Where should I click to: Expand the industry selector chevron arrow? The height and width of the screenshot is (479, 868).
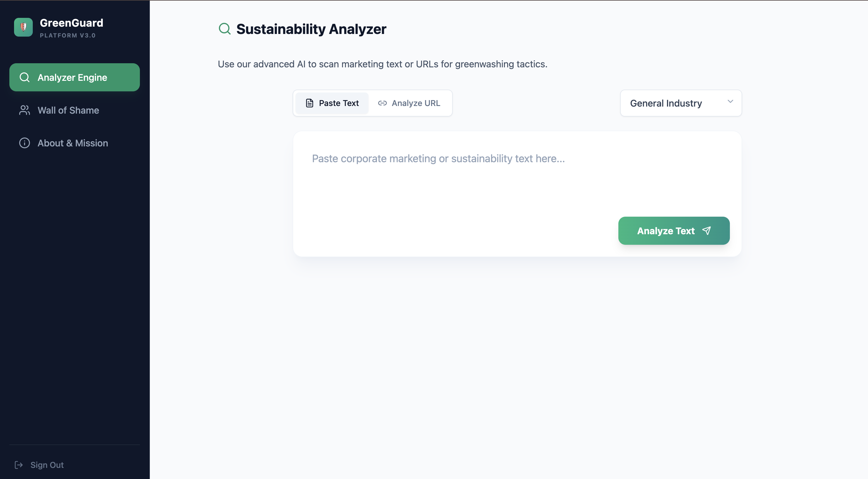[730, 102]
